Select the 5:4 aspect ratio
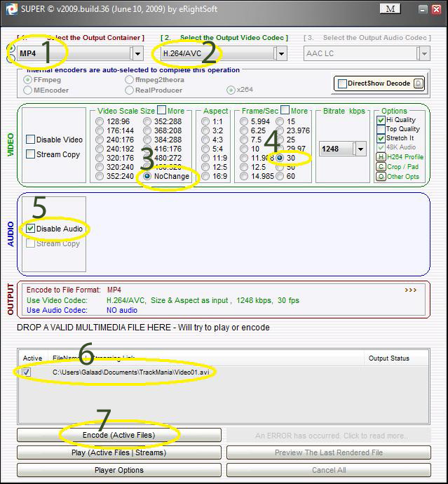The height and width of the screenshot is (484, 448). click(205, 149)
